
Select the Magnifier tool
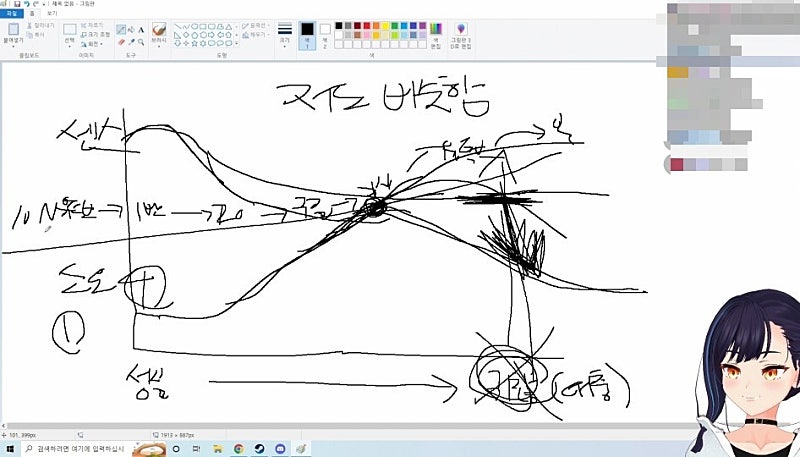click(141, 42)
